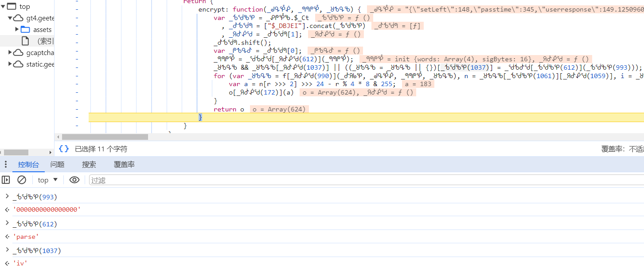Collapse the top frame tree node
This screenshot has height=273, width=644.
[x=3, y=7]
